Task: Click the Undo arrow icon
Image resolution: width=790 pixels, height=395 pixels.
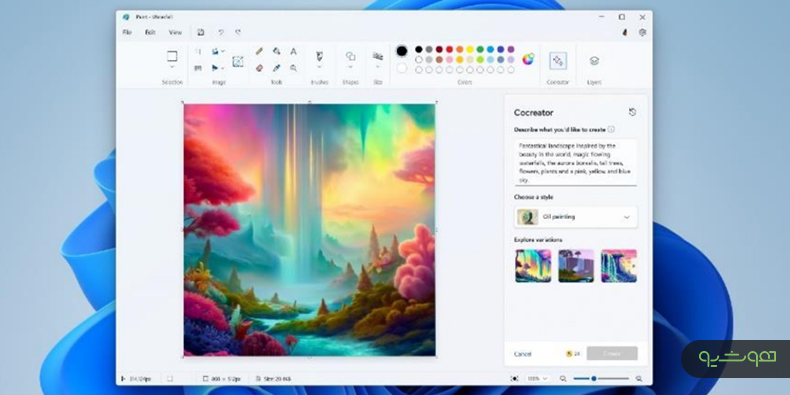Action: tap(221, 32)
